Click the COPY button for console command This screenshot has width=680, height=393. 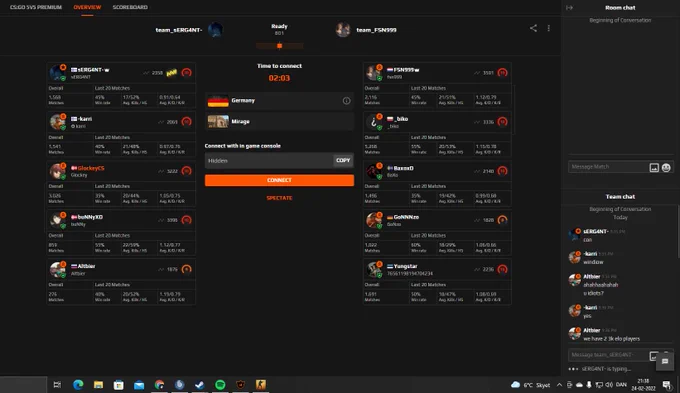(343, 160)
